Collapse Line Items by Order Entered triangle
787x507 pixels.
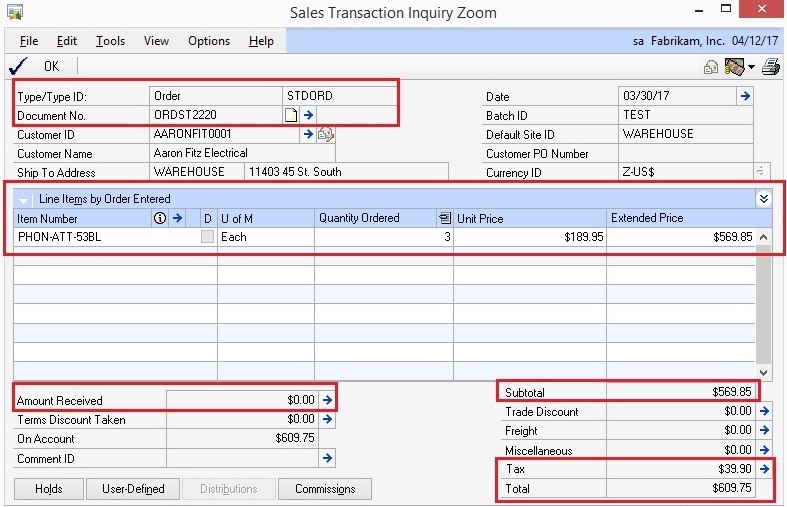pyautogui.click(x=23, y=200)
